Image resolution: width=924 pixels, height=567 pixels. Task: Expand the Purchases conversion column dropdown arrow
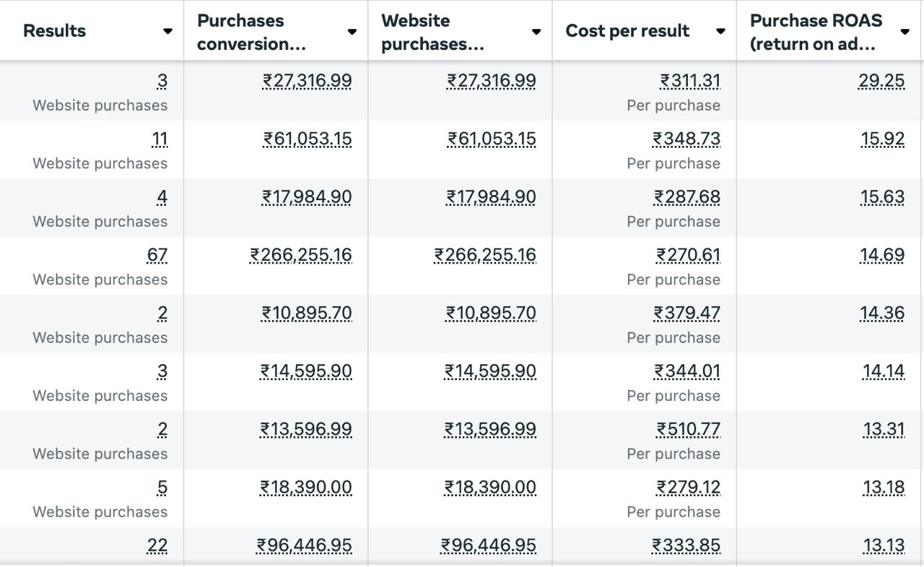click(x=352, y=31)
